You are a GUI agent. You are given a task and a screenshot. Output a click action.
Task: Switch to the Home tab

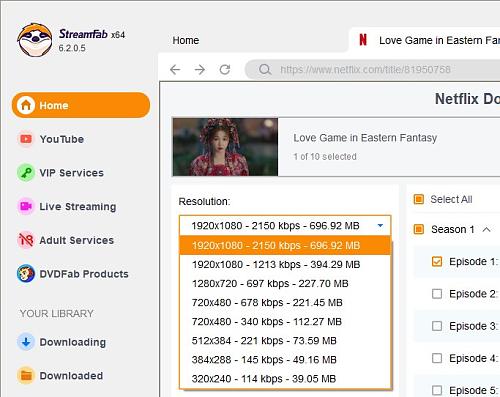[186, 40]
